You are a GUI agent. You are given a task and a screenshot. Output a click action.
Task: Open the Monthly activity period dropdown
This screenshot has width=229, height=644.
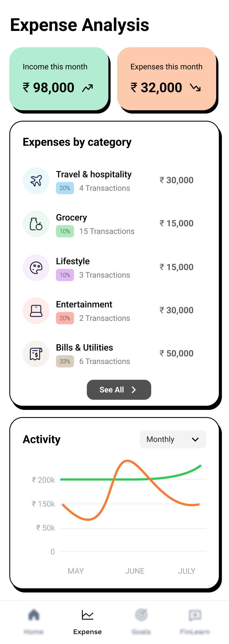(173, 439)
